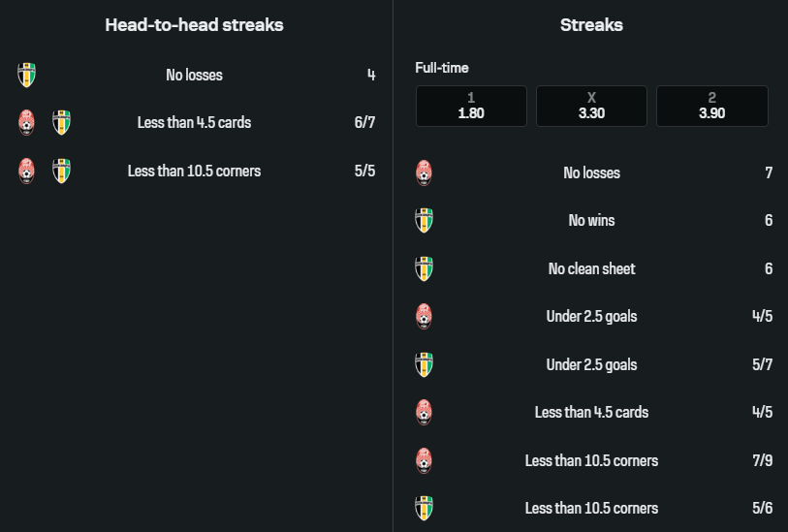The image size is (788, 532).
Task: Click the Streaks panel heading
Action: [x=591, y=25]
